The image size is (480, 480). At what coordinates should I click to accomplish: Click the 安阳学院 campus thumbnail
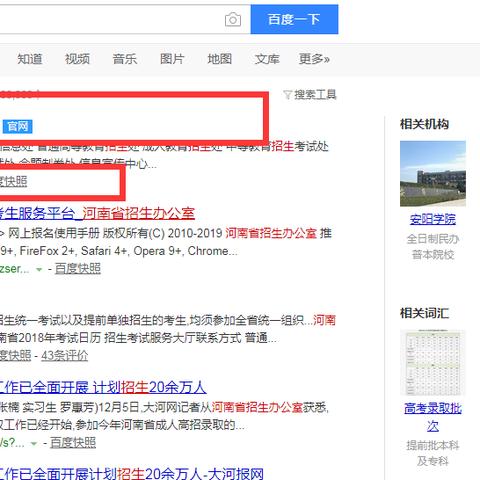coord(433,174)
